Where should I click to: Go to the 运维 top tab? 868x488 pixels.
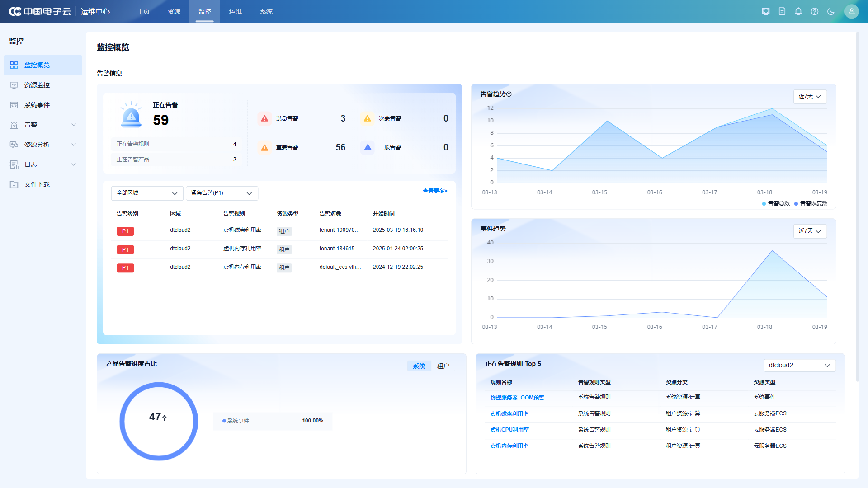click(236, 11)
